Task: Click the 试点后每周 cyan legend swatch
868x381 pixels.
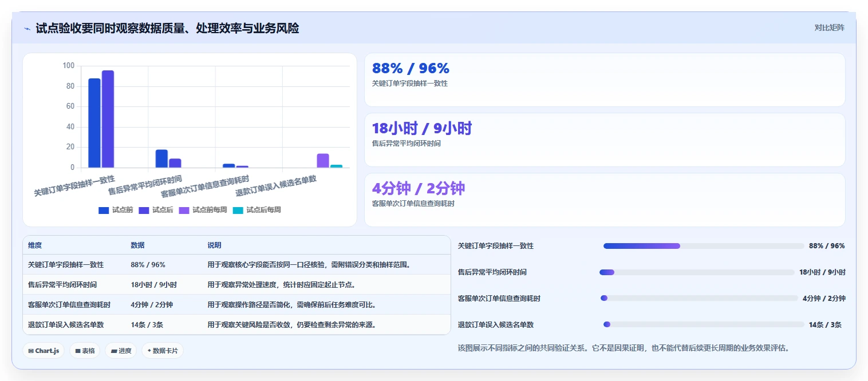Action: point(238,210)
